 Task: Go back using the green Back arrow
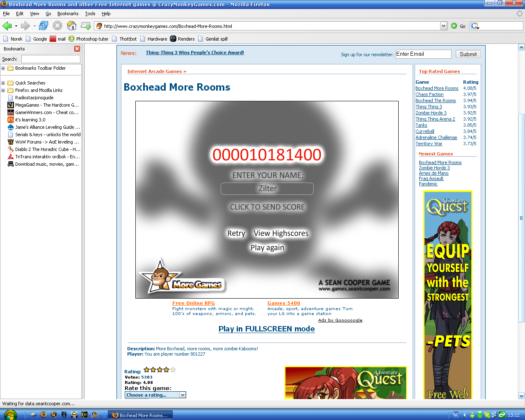[x=7, y=26]
